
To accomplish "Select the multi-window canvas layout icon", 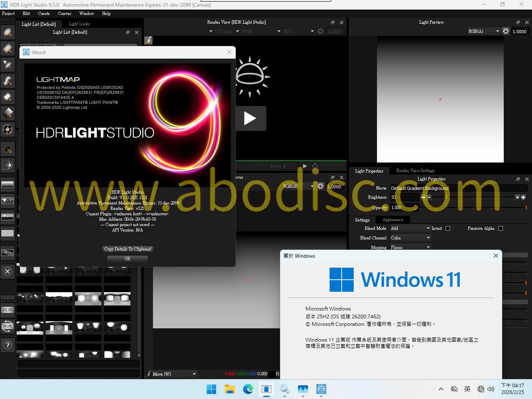I will click(x=7, y=253).
